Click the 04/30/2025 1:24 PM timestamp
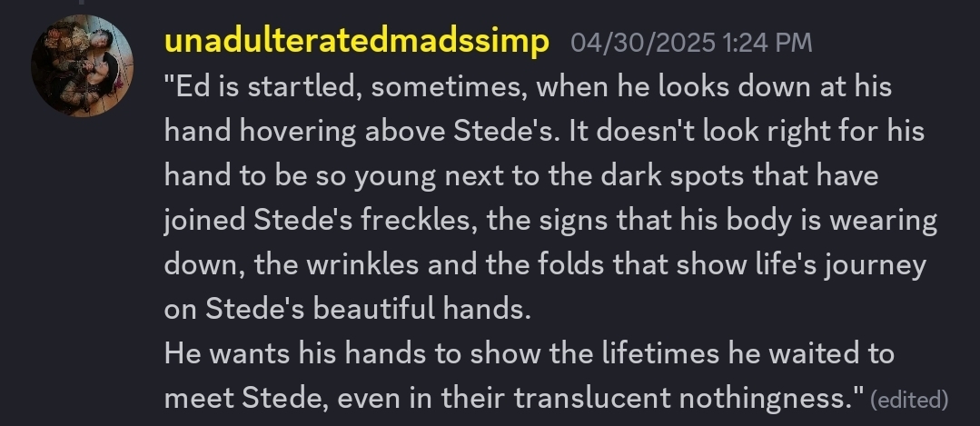This screenshot has width=980, height=426. point(691,43)
